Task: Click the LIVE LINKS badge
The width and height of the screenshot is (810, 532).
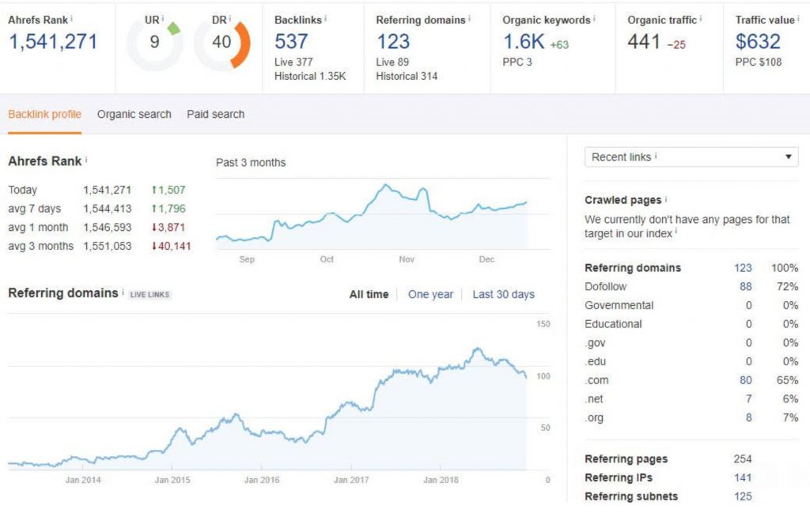Action: click(150, 295)
